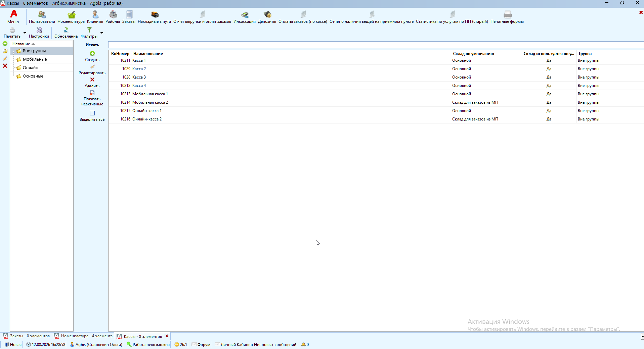Sort tree by the Название column header

pos(42,44)
